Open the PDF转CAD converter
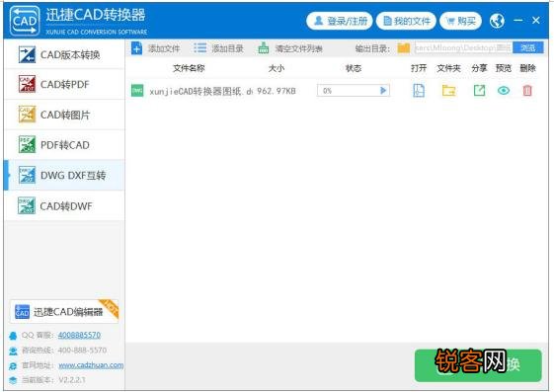This screenshot has height=392, width=554. 64,145
